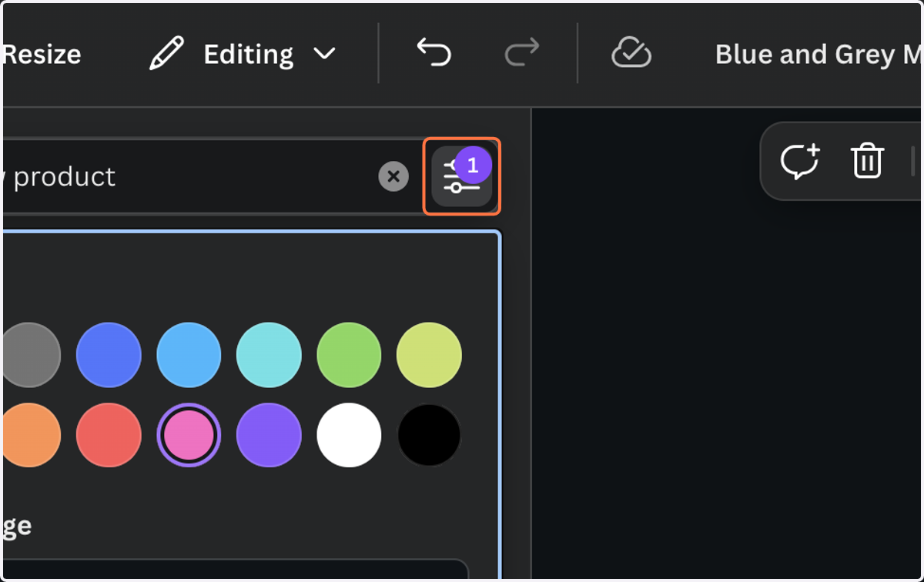Image resolution: width=924 pixels, height=582 pixels.
Task: Select the red color swatch
Action: click(109, 435)
